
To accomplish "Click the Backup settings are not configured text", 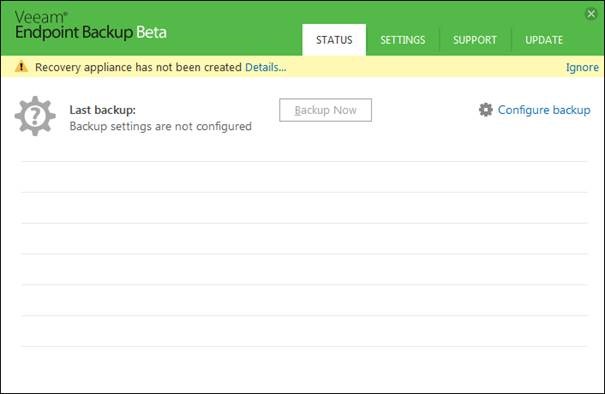I will point(161,126).
